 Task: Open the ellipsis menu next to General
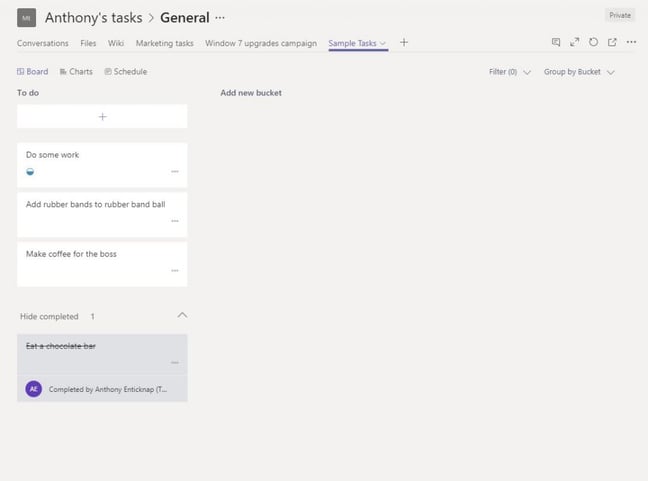click(x=220, y=18)
